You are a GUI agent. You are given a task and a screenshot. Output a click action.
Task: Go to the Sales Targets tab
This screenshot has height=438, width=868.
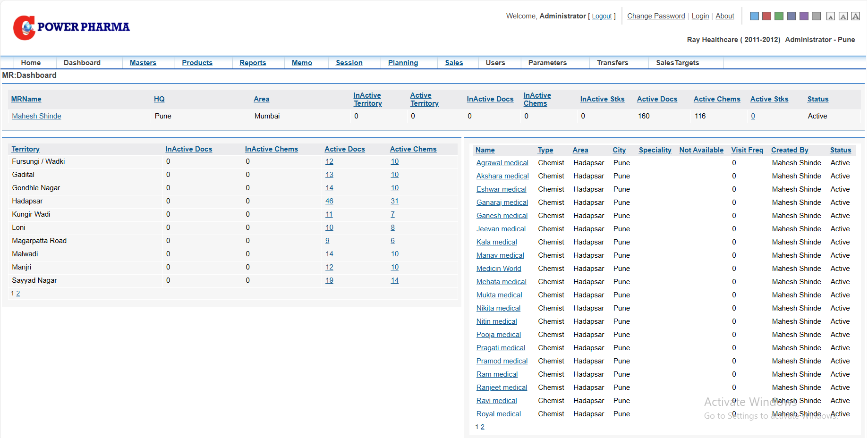[x=677, y=63]
